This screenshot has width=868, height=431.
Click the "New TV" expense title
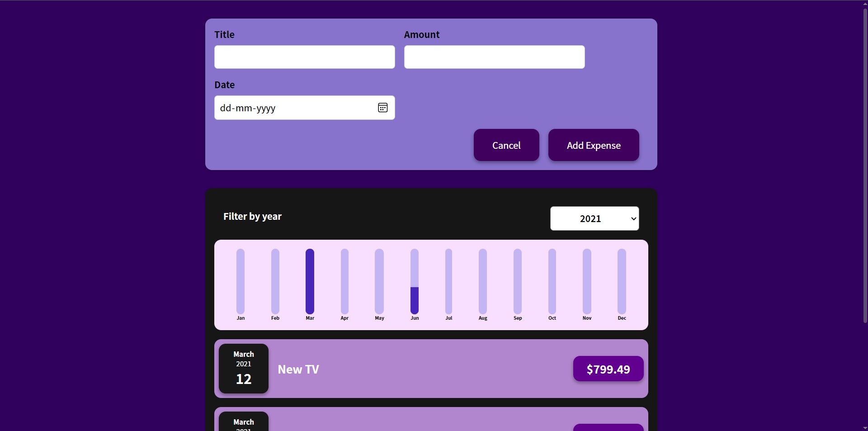click(298, 369)
